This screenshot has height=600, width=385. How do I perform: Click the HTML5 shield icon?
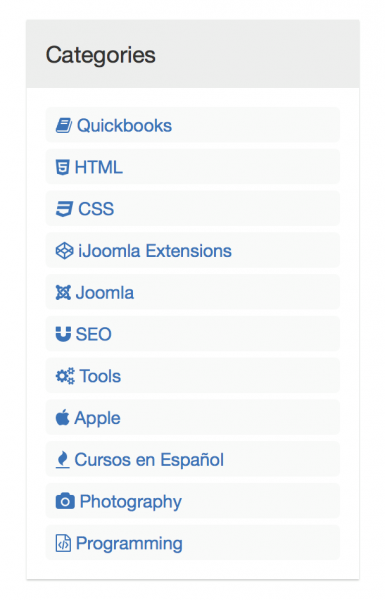[x=62, y=167]
